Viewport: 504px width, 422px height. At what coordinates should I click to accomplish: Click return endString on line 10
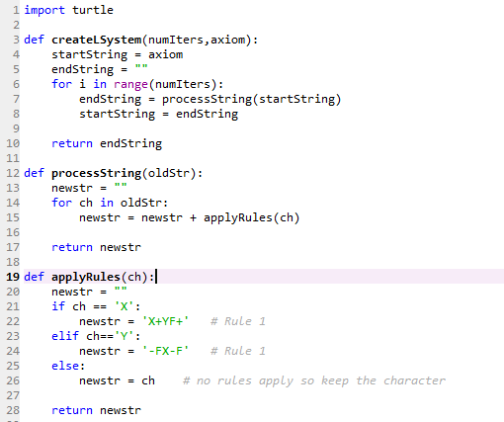tap(107, 143)
